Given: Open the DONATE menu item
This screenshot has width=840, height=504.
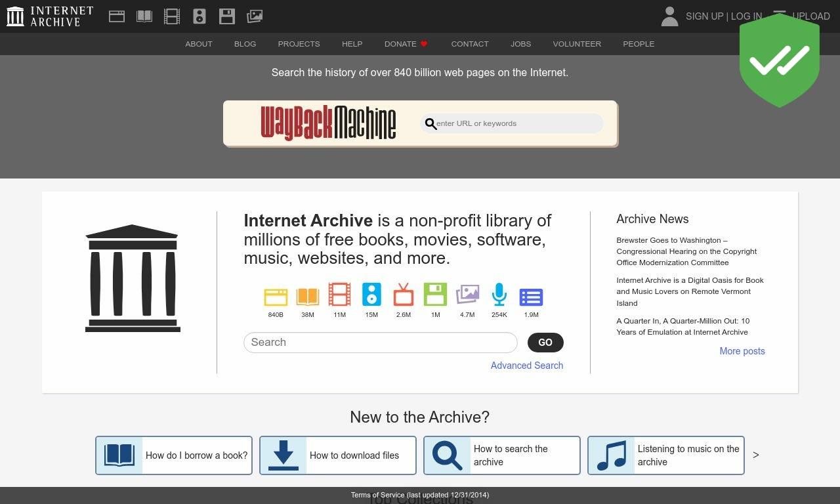Looking at the screenshot, I should click(x=406, y=44).
